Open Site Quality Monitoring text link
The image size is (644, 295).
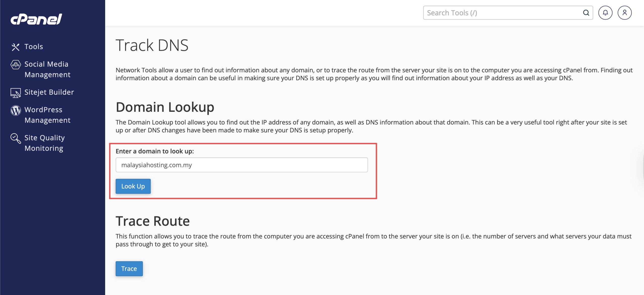pos(44,143)
